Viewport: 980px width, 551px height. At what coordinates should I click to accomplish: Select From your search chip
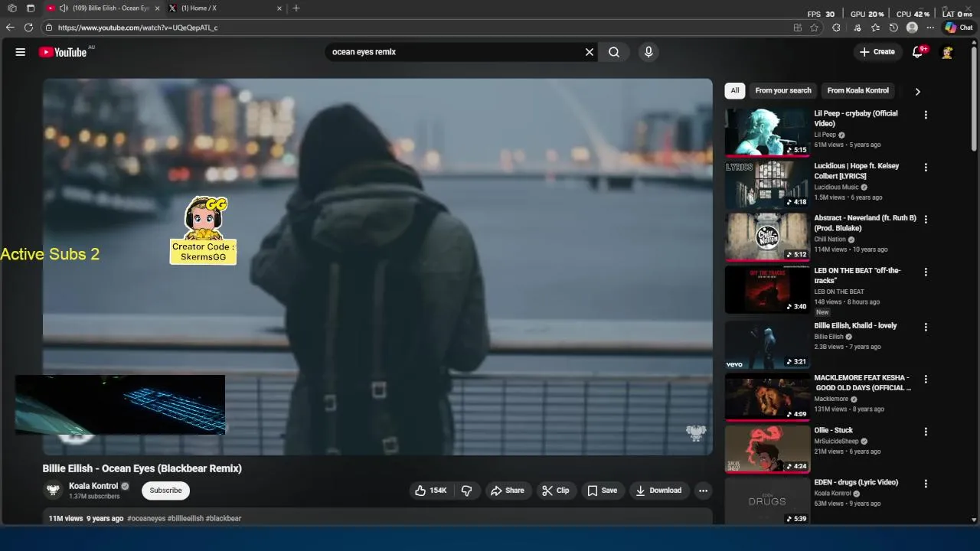point(783,90)
